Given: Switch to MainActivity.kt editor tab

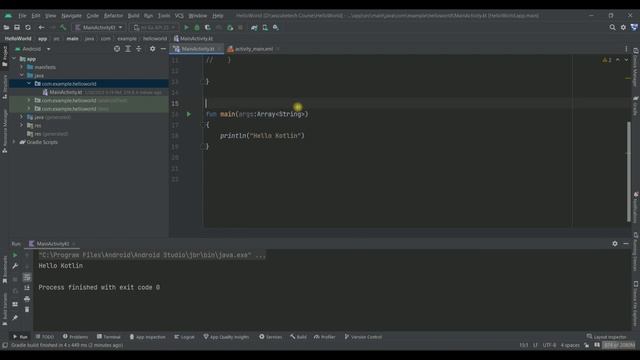Looking at the screenshot, I should 198,49.
